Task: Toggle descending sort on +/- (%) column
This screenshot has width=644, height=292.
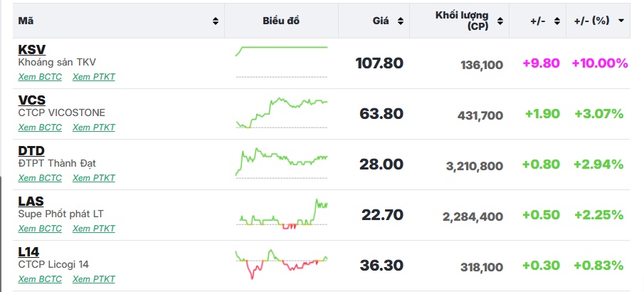Action: click(621, 21)
